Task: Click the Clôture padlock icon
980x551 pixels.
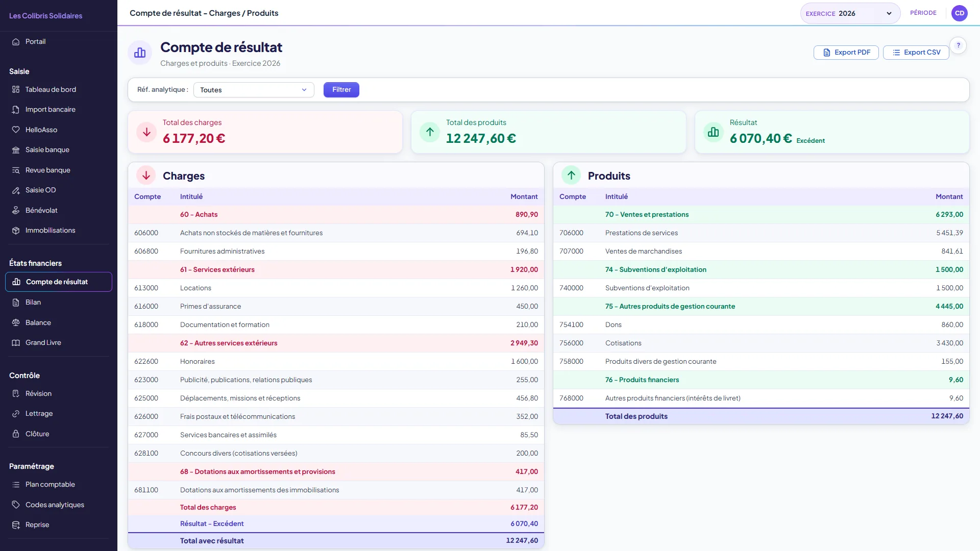Action: (x=16, y=434)
